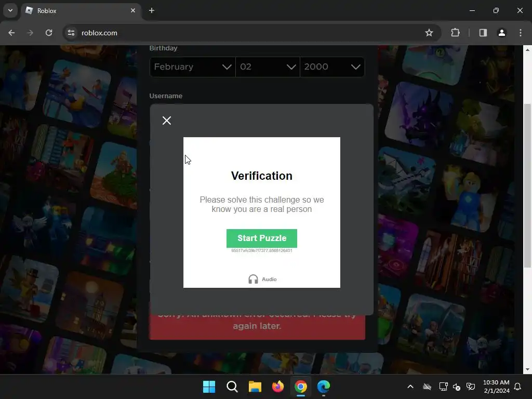Open the February month dropdown
The height and width of the screenshot is (399, 532).
pyautogui.click(x=192, y=67)
